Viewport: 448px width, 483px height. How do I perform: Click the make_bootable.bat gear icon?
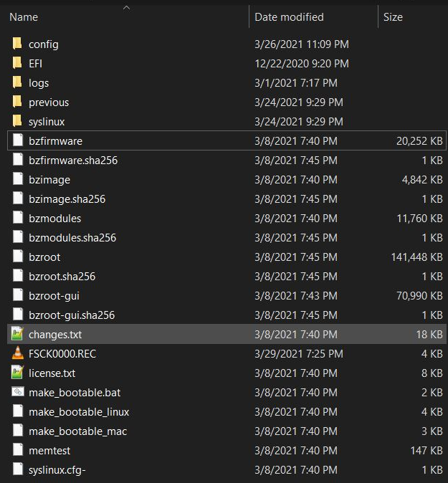click(18, 392)
